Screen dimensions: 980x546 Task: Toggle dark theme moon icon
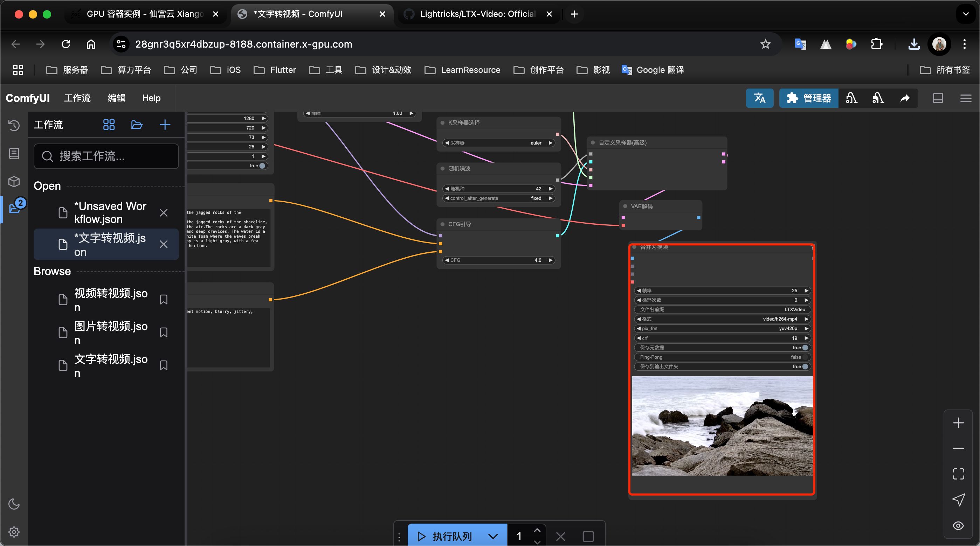tap(14, 504)
